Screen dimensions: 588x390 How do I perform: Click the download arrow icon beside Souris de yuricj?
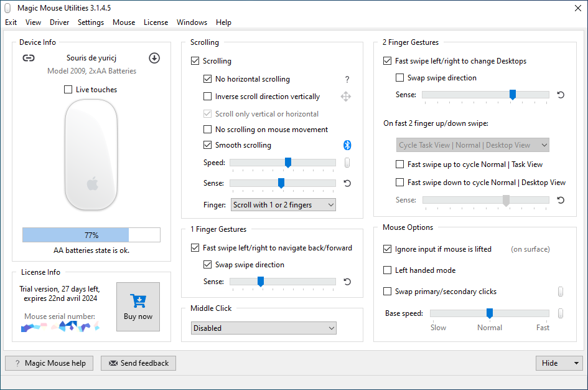154,58
